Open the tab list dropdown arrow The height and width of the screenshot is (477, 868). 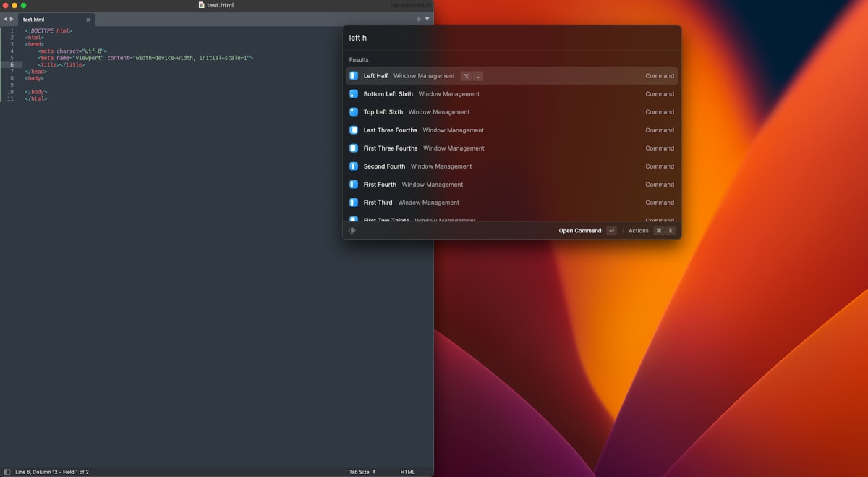click(x=427, y=19)
